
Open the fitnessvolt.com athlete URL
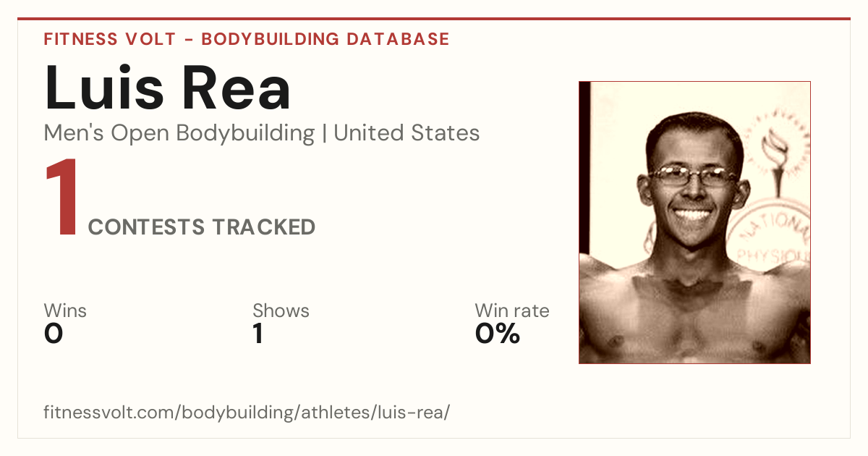point(247,413)
